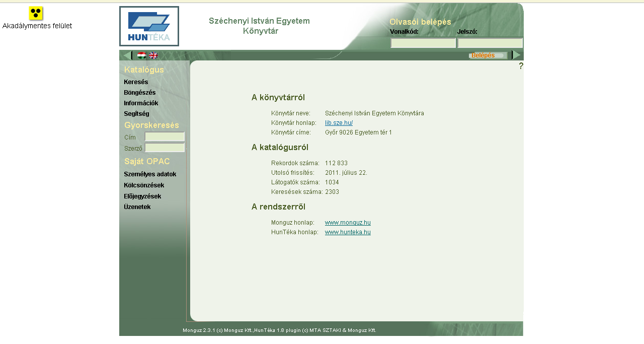Open the accessible interface yellow icon

point(36,14)
